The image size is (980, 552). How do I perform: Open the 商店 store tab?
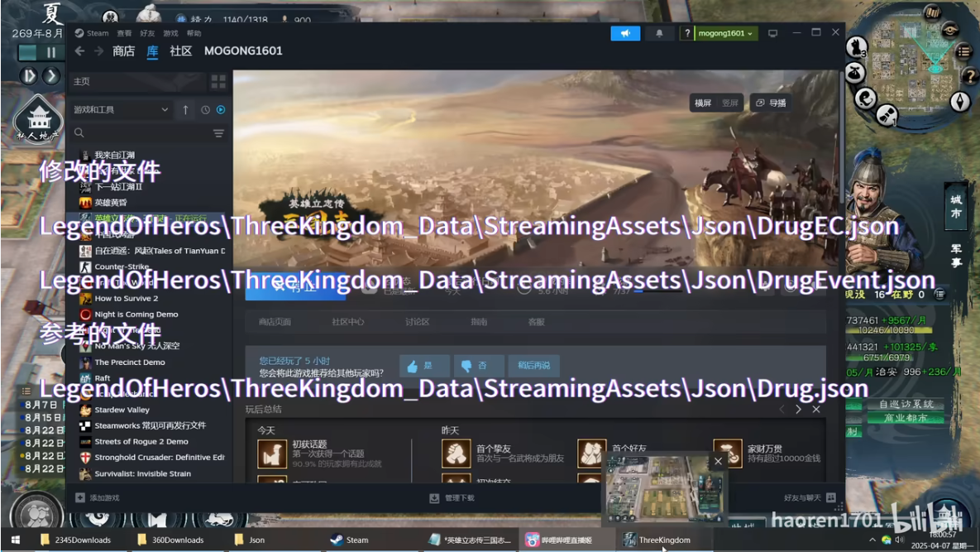tap(123, 51)
